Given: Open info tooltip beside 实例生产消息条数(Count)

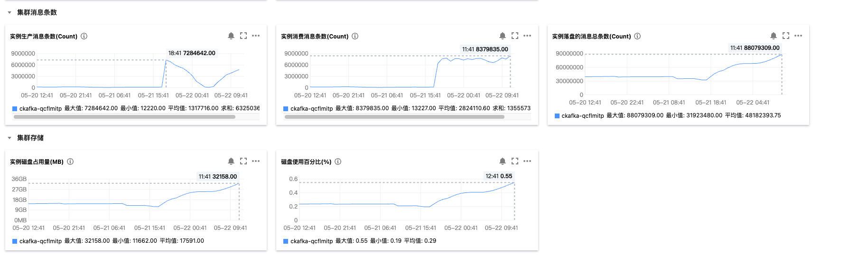Looking at the screenshot, I should (84, 36).
